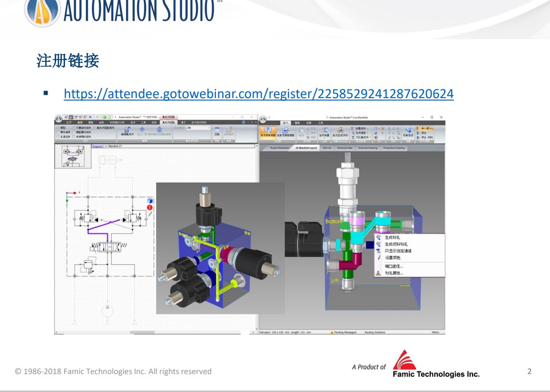Image resolution: width=550 pixels, height=392 pixels.
Task: Click the undo arrow in quick access toolbar
Action: tap(91, 117)
